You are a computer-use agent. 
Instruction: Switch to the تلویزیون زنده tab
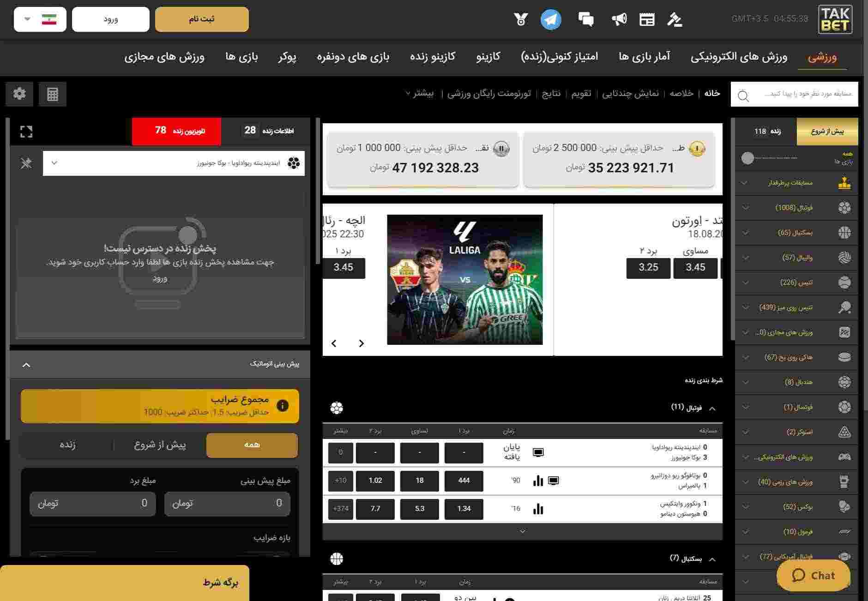click(176, 131)
